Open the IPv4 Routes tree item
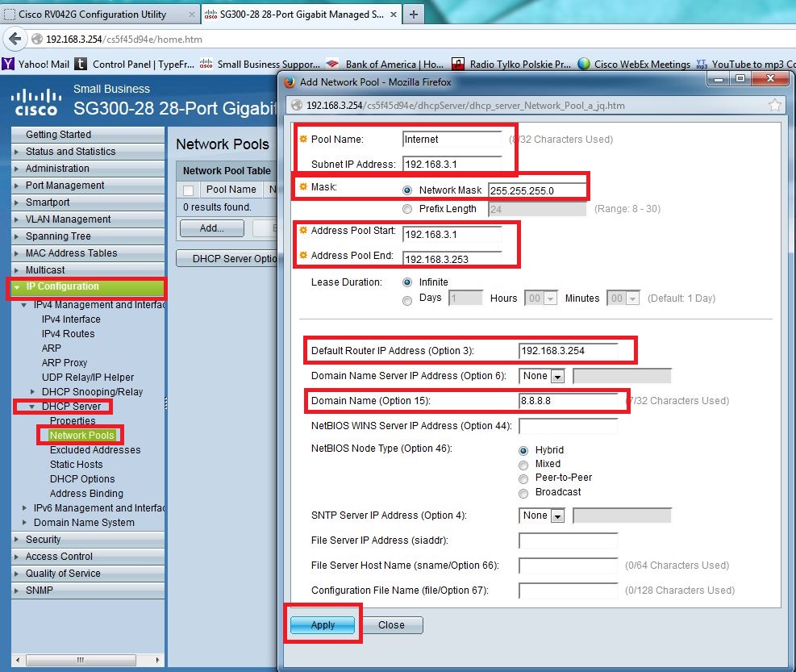This screenshot has width=796, height=672. click(68, 334)
